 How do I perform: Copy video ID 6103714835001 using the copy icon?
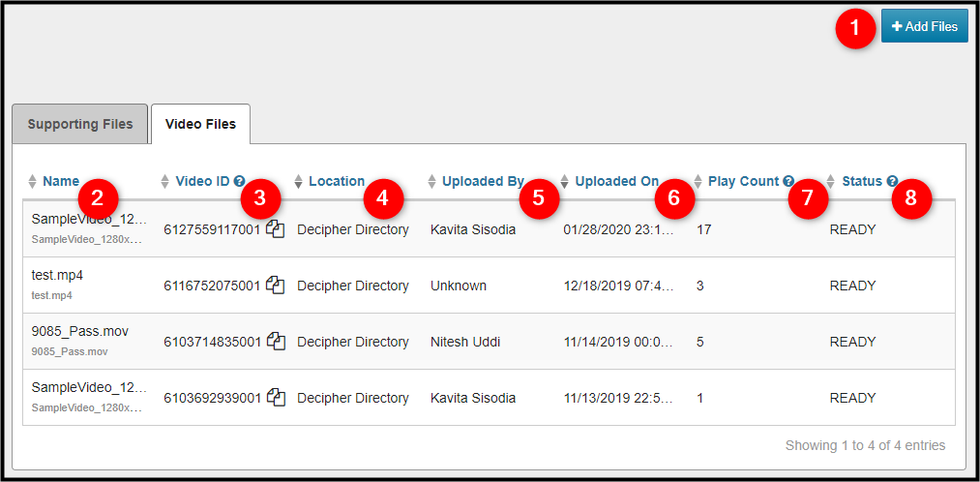[276, 342]
